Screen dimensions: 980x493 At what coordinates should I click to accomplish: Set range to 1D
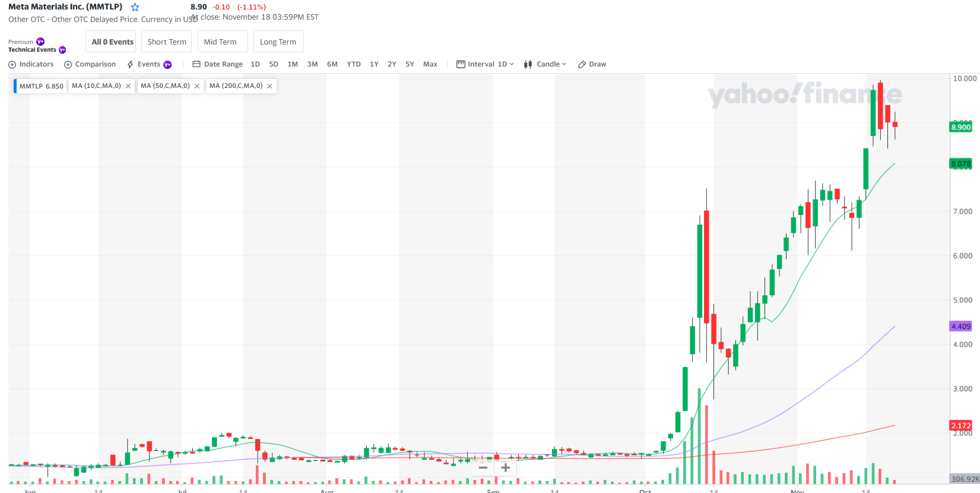click(255, 64)
